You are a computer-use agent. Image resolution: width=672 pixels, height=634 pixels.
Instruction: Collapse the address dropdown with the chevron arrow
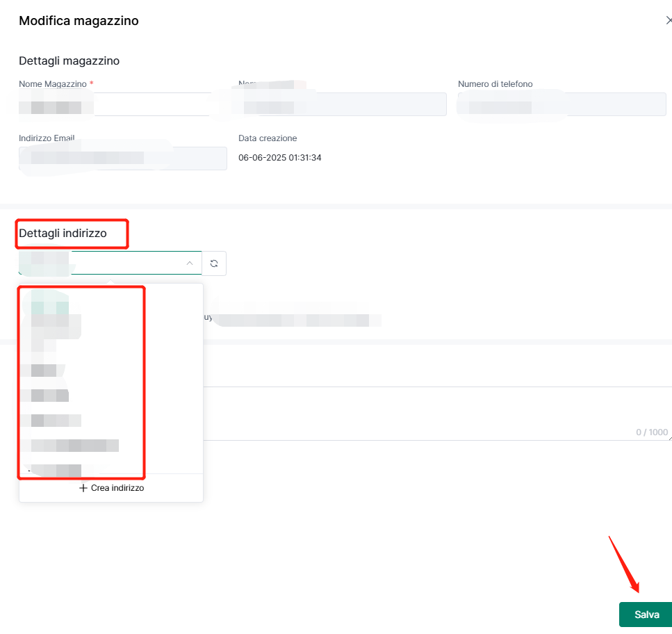point(190,263)
